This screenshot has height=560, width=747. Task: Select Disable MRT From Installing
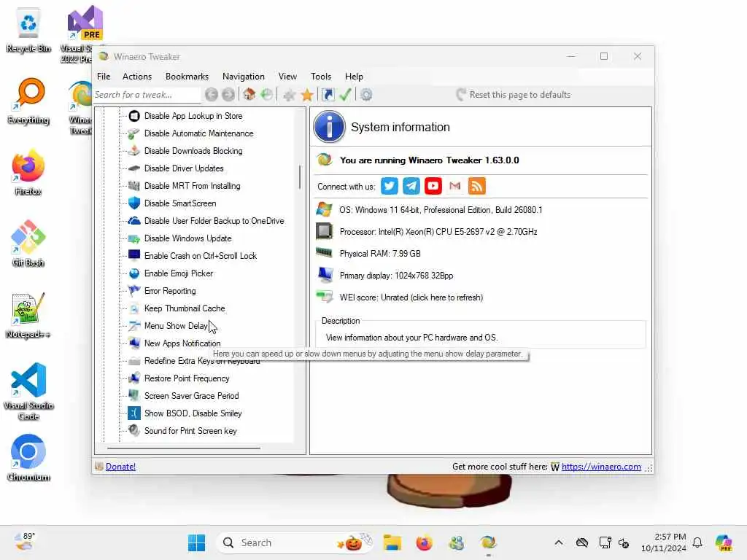point(192,186)
